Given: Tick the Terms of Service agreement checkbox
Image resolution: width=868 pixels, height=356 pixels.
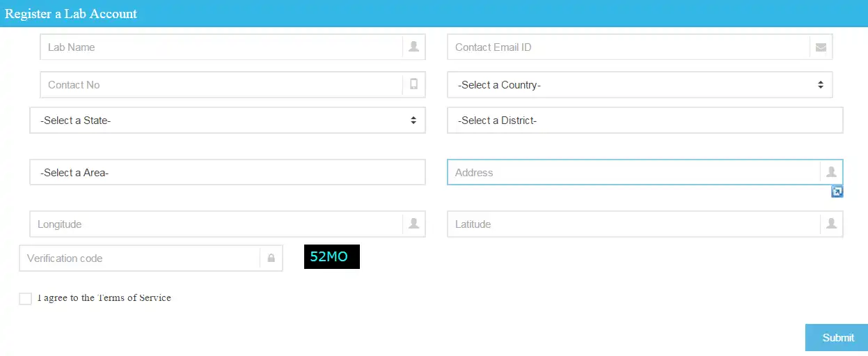Looking at the screenshot, I should (x=26, y=299).
